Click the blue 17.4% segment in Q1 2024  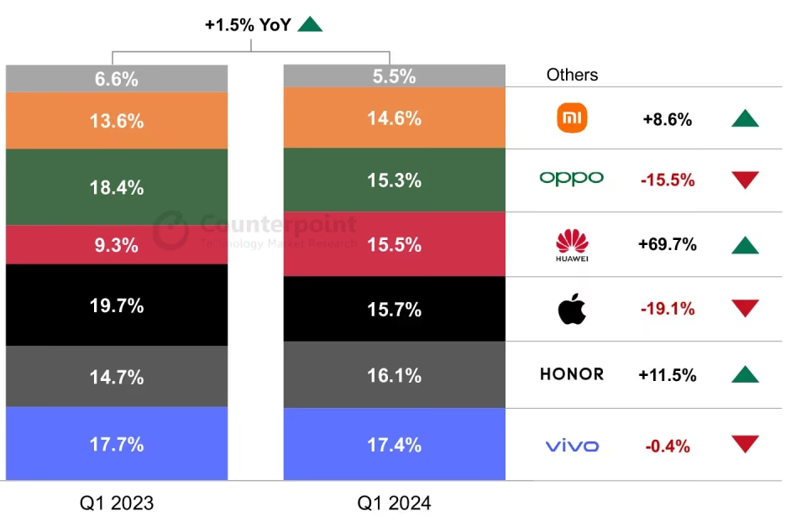pos(394,444)
